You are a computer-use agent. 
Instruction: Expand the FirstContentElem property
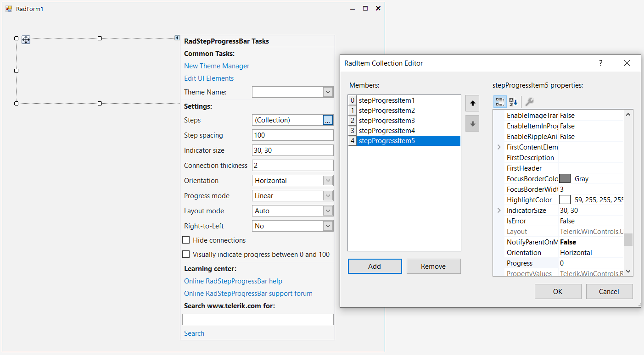click(498, 147)
